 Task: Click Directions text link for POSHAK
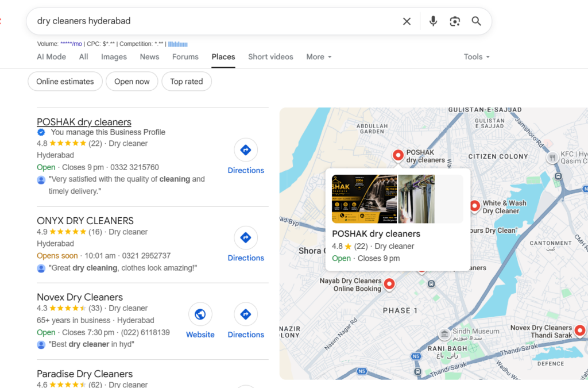pyautogui.click(x=246, y=170)
